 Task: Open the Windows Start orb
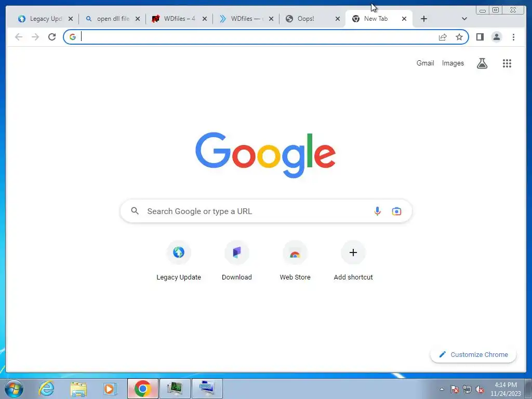coord(14,389)
